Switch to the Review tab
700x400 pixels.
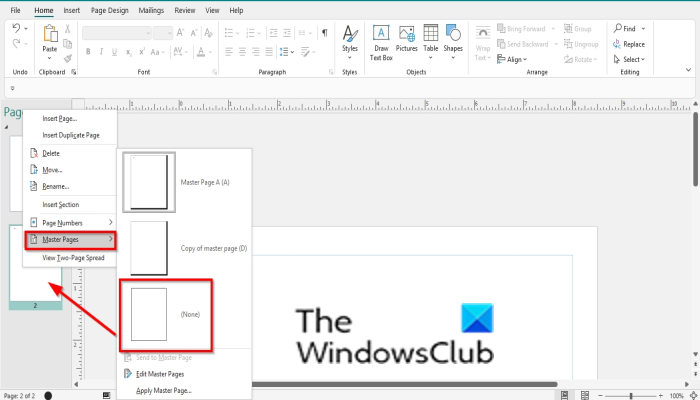(x=185, y=10)
